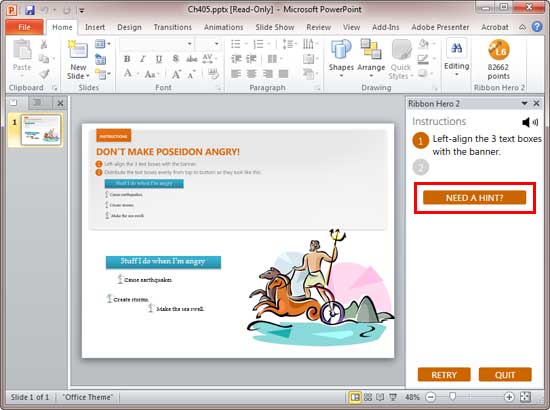Viewport: 550px width, 410px height.
Task: Open the font name combo box
Action: click(x=156, y=44)
